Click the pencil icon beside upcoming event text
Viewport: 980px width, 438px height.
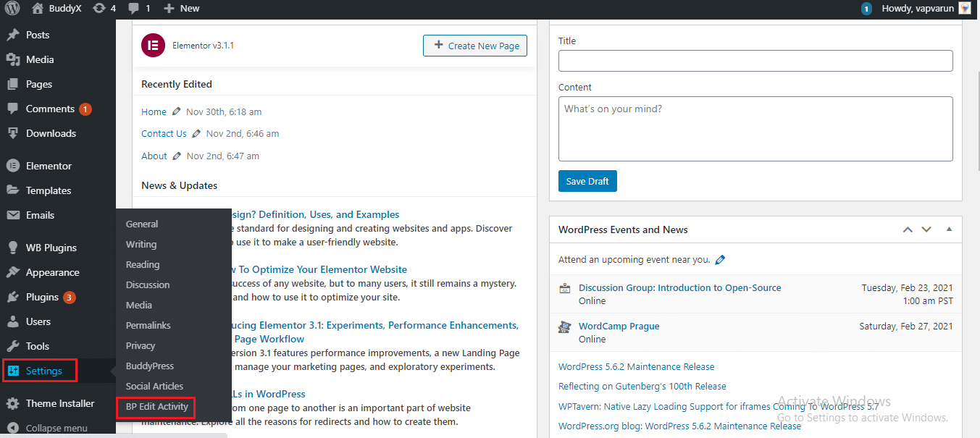point(720,258)
